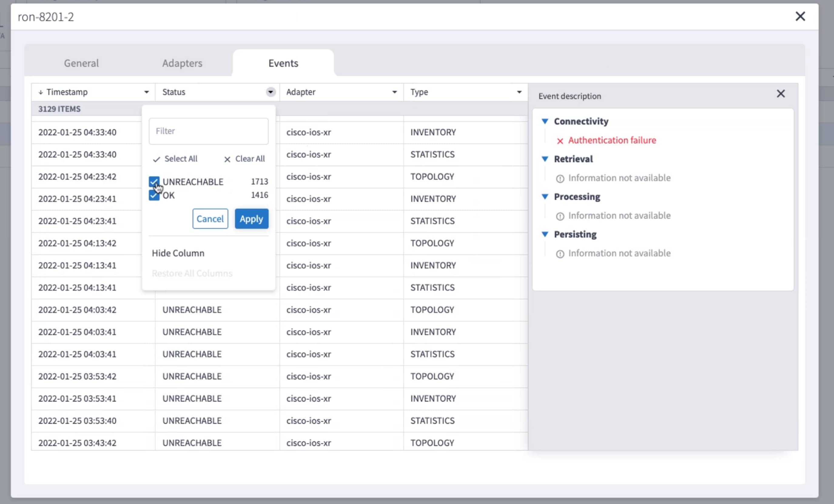Select Hide Column menu option
Image resolution: width=834 pixels, height=504 pixels.
178,253
